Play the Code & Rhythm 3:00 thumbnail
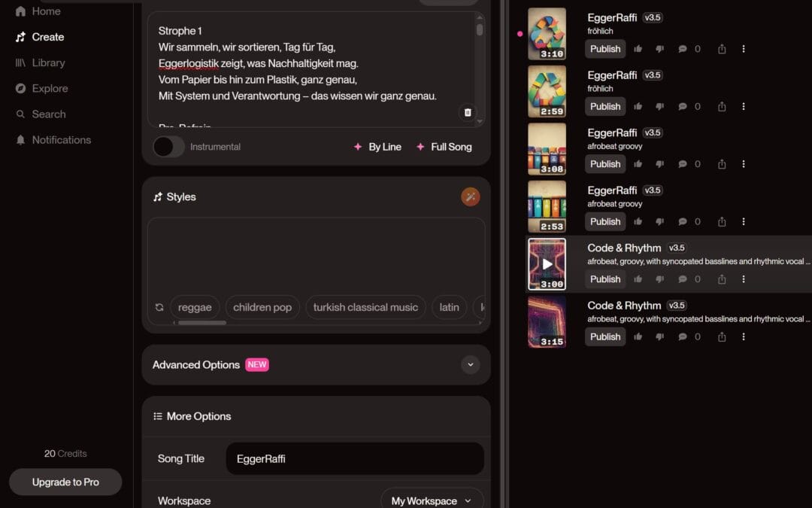Image resolution: width=812 pixels, height=508 pixels. pos(547,264)
